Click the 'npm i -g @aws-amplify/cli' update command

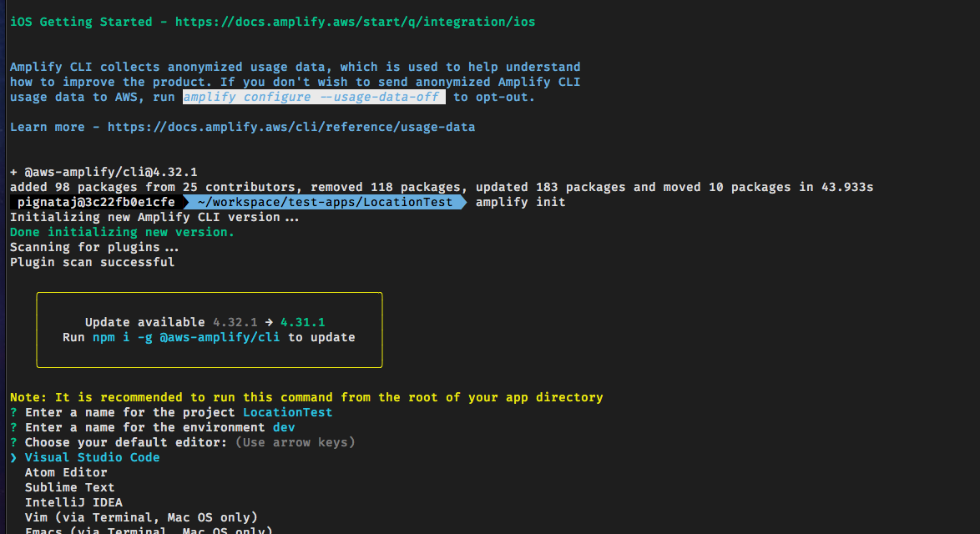186,337
